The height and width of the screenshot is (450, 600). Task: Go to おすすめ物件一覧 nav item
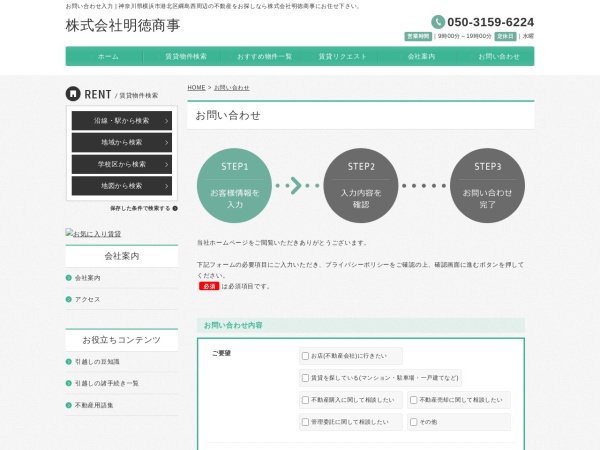pos(261,56)
